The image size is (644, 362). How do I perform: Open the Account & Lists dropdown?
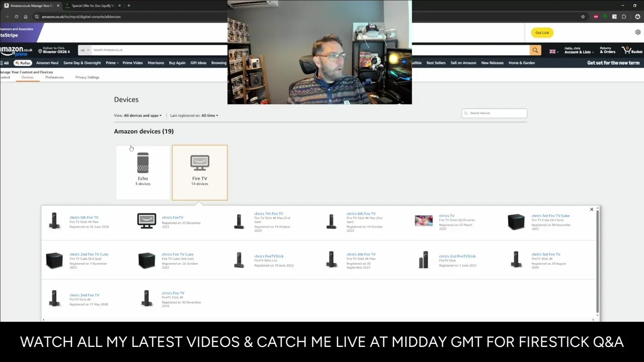[x=579, y=50]
